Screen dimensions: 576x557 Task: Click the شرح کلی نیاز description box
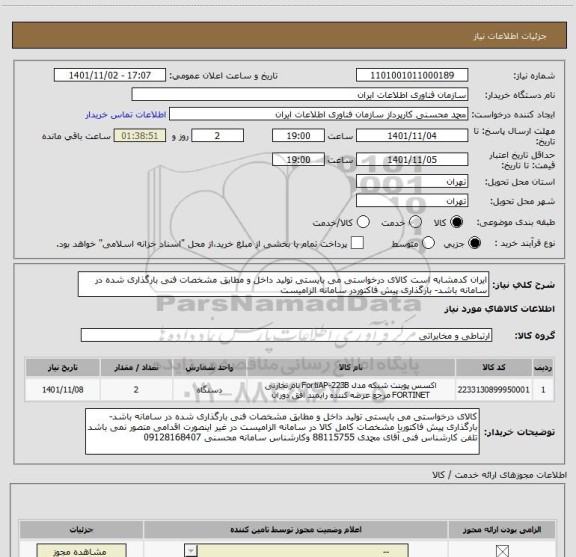click(283, 285)
